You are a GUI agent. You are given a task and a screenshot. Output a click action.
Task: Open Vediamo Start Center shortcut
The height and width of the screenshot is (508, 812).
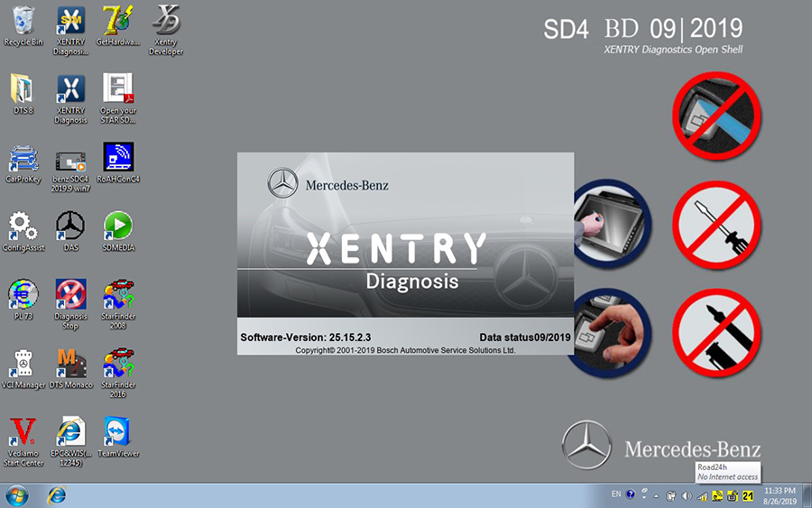pyautogui.click(x=23, y=431)
